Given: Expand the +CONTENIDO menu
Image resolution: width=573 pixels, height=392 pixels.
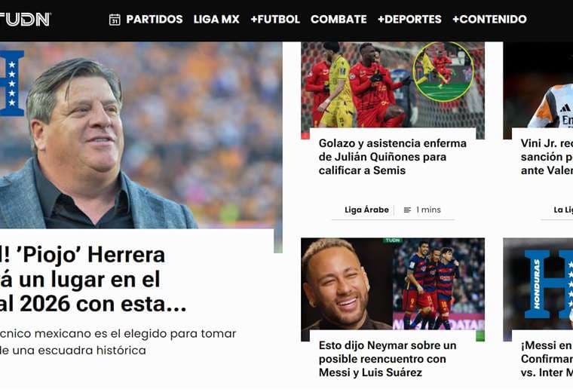Looking at the screenshot, I should pos(489,20).
